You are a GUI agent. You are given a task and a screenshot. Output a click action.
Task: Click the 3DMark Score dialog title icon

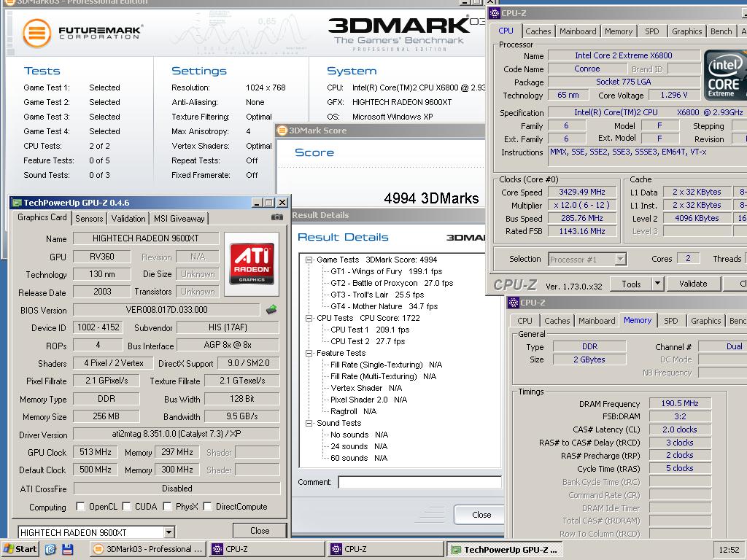[x=282, y=130]
